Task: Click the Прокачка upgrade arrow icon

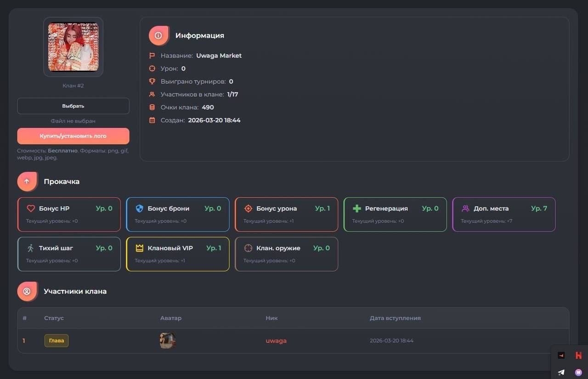Action: click(27, 181)
